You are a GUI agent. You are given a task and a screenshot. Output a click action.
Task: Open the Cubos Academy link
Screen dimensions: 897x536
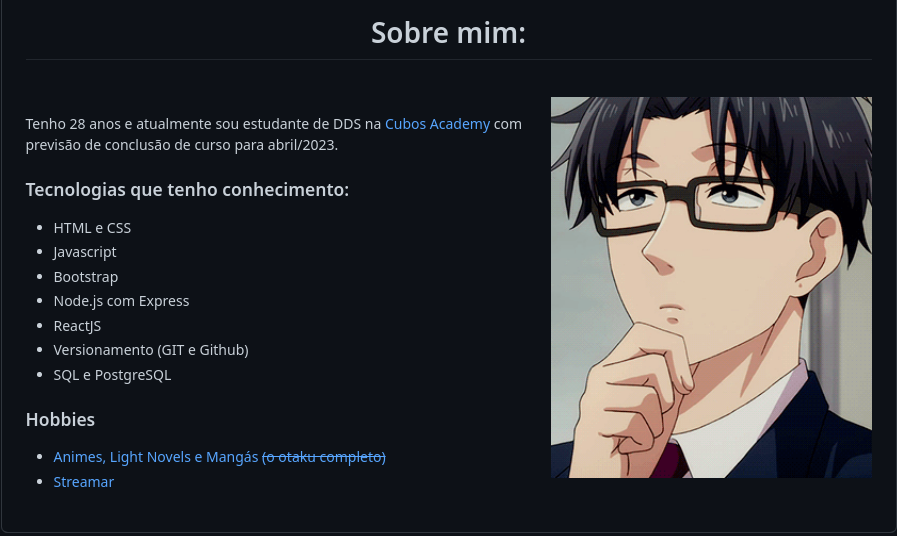[437, 124]
